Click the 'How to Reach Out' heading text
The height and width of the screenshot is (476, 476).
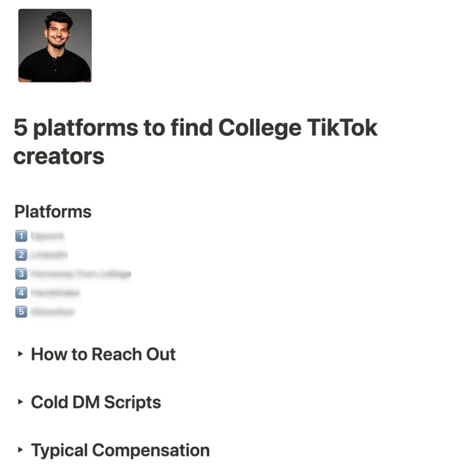pyautogui.click(x=103, y=354)
